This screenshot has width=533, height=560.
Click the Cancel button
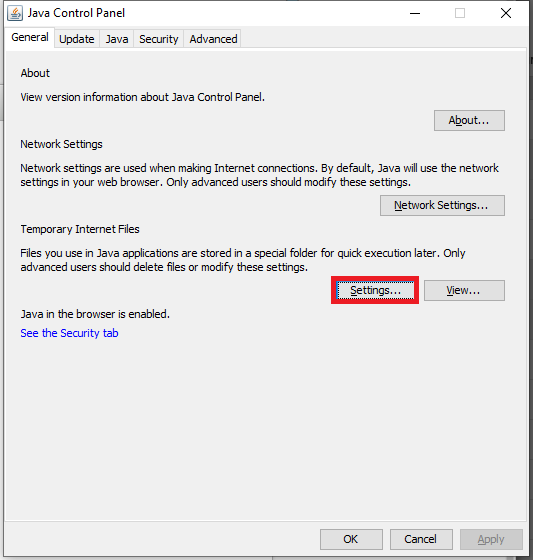421,539
